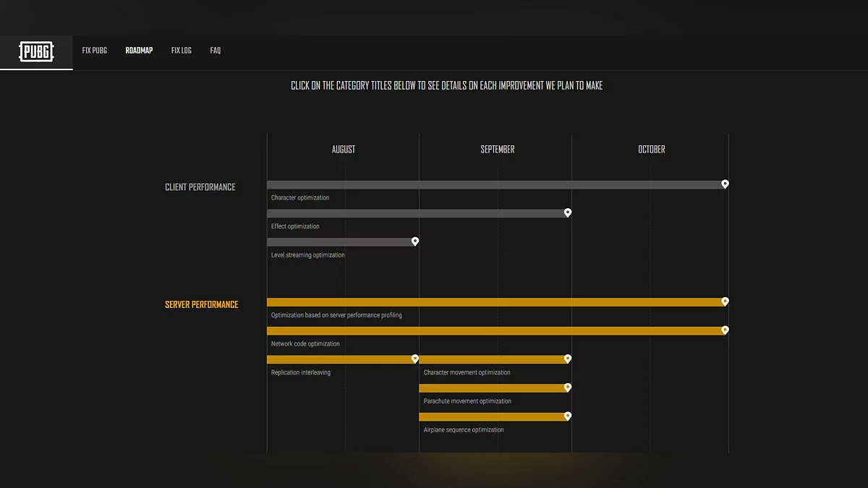The height and width of the screenshot is (488, 868).
Task: Click the 'Effect optimization' label
Action: [x=295, y=226]
